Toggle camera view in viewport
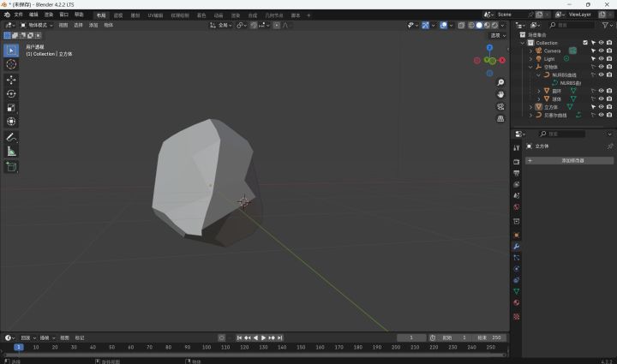The height and width of the screenshot is (364, 617). pyautogui.click(x=500, y=106)
